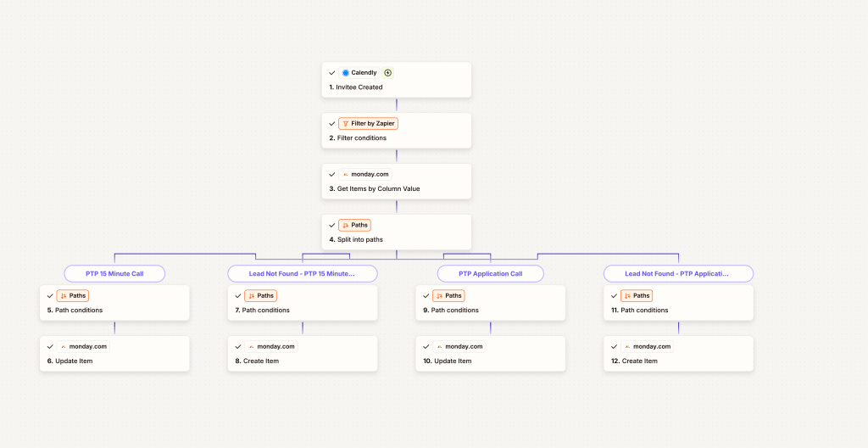The height and width of the screenshot is (448, 868).
Task: Click the monday.com badge in step 3
Action: point(364,175)
